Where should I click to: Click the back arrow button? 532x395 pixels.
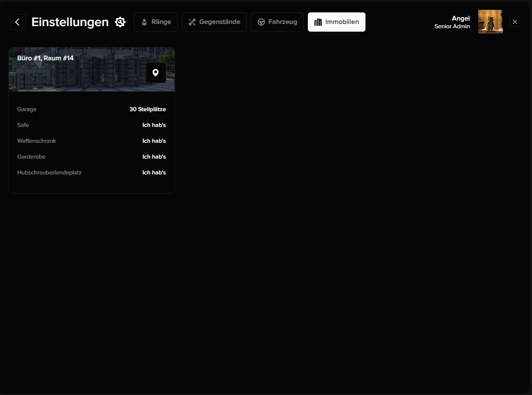click(x=18, y=22)
